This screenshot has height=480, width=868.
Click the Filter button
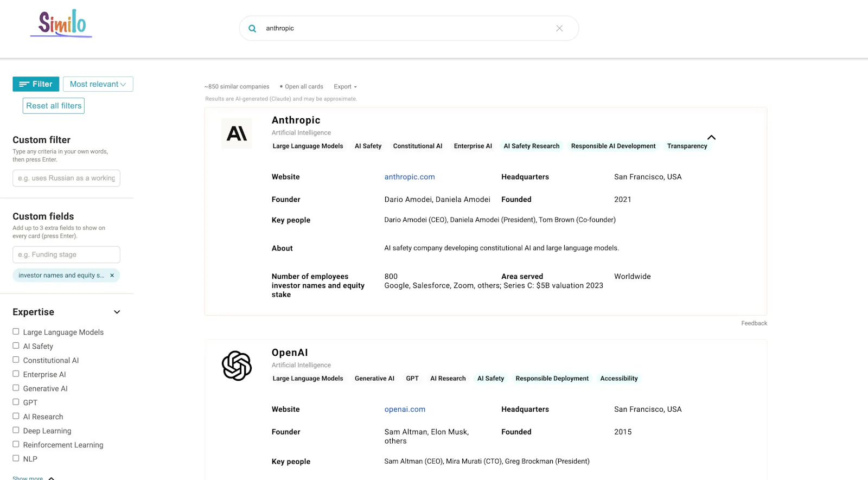(36, 84)
